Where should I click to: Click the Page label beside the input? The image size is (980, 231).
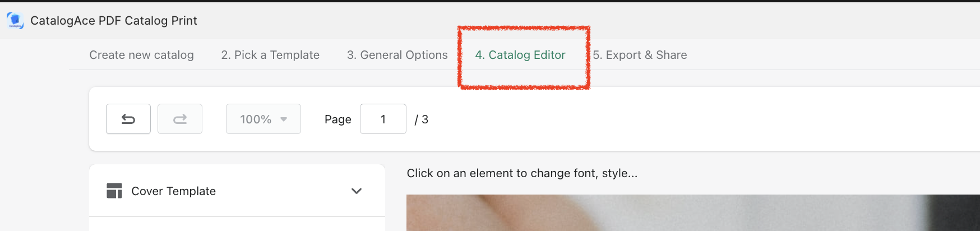(338, 119)
